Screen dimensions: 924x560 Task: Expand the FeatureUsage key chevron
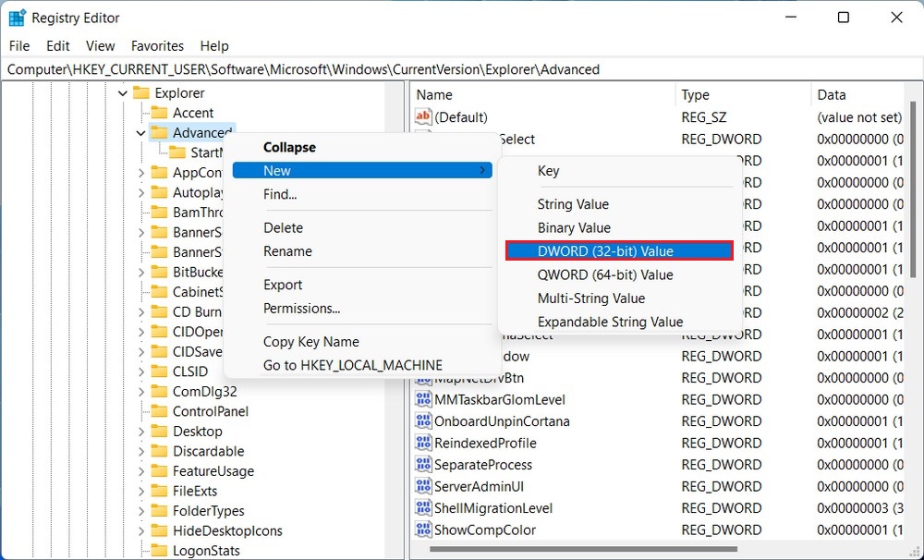(140, 471)
